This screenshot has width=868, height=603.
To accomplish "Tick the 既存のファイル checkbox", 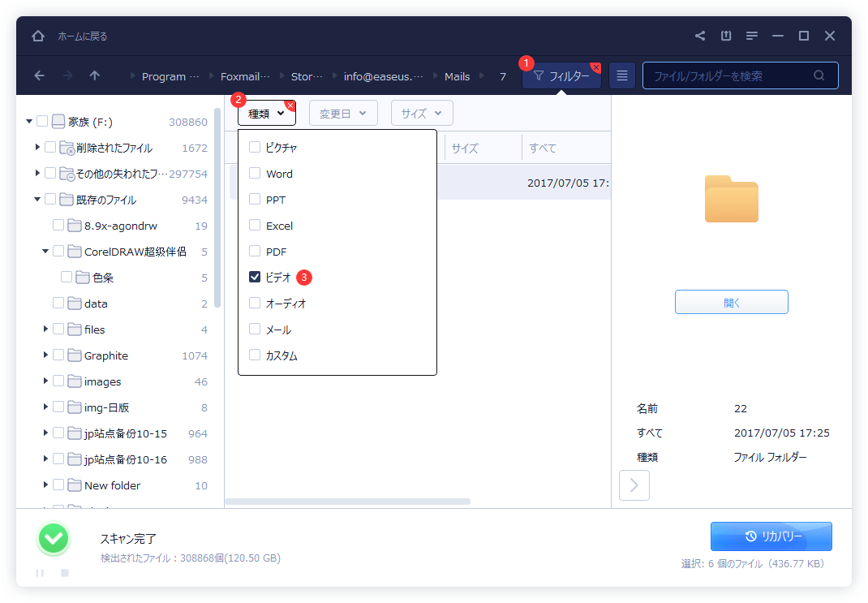I will [x=50, y=199].
